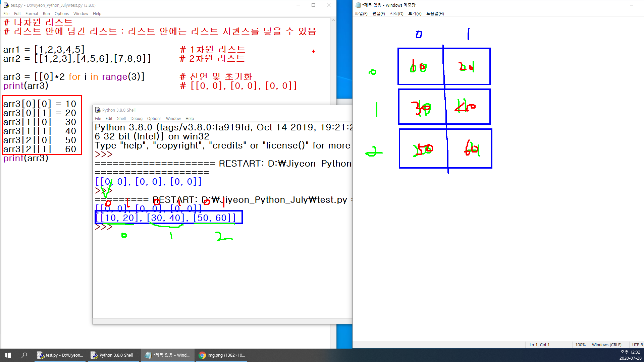Click test.py editor title icon
Image resolution: width=644 pixels, height=362 pixels.
pyautogui.click(x=6, y=5)
